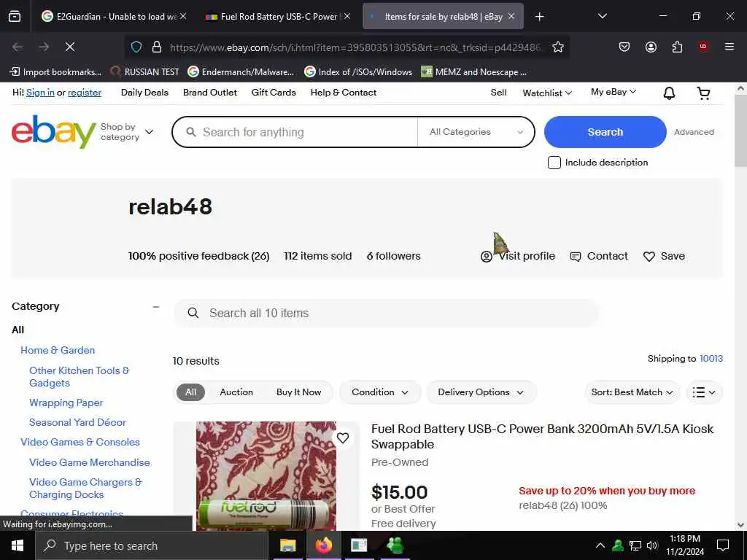This screenshot has height=560, width=747.
Task: Go back to previous page
Action: click(18, 47)
